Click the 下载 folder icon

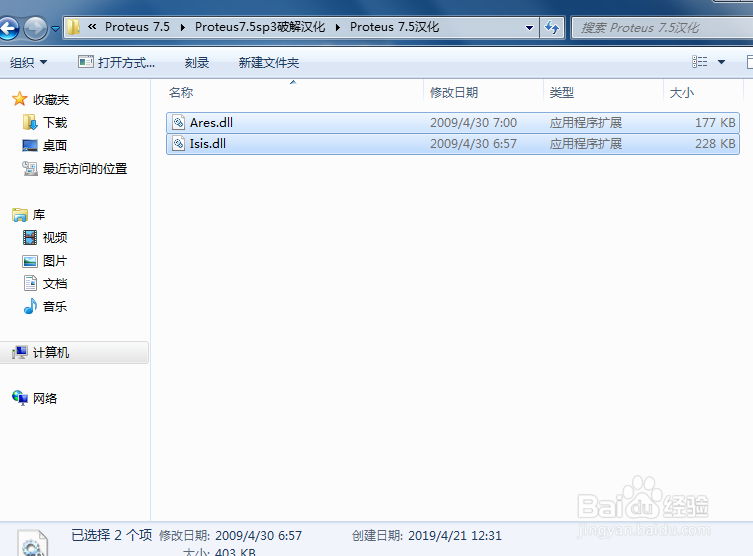point(30,122)
